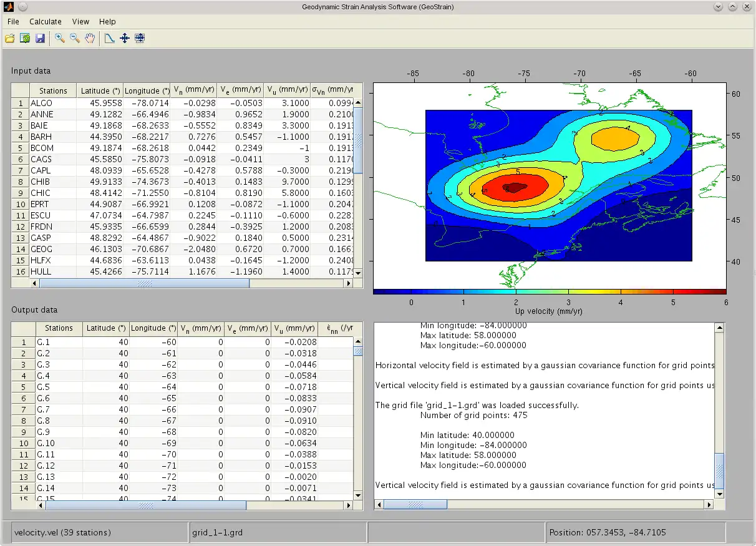756x546 pixels.
Task: Click the monitor with arrows toolbar icon
Action: 140,39
